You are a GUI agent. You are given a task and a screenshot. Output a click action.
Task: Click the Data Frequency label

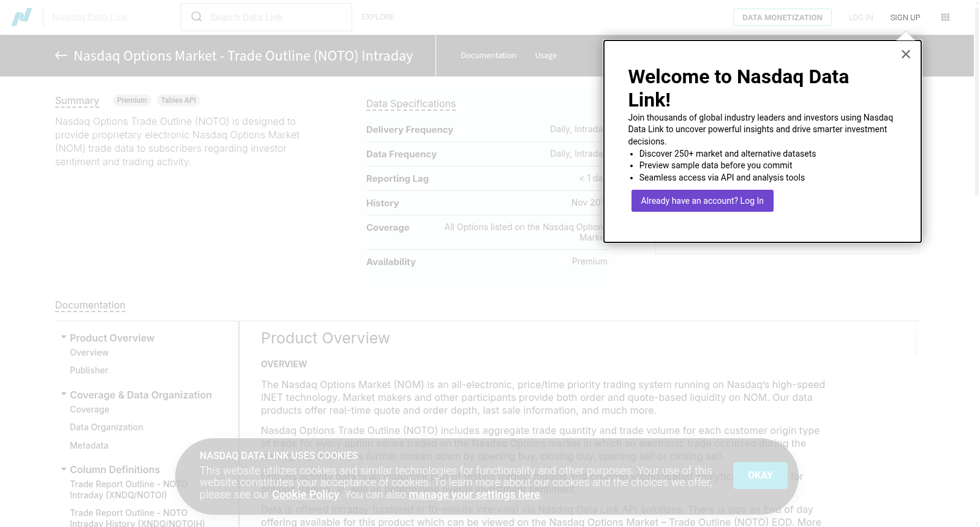pyautogui.click(x=401, y=154)
